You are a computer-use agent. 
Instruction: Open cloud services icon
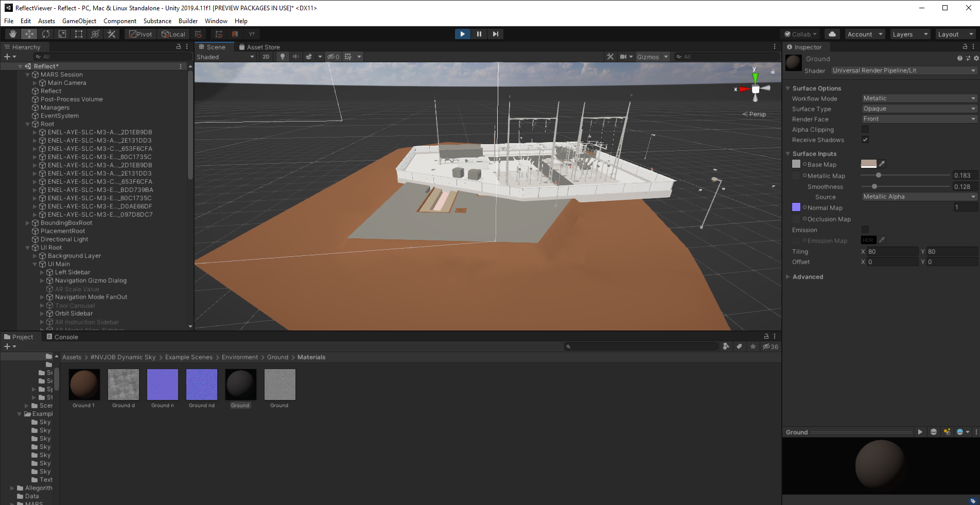[x=832, y=34]
